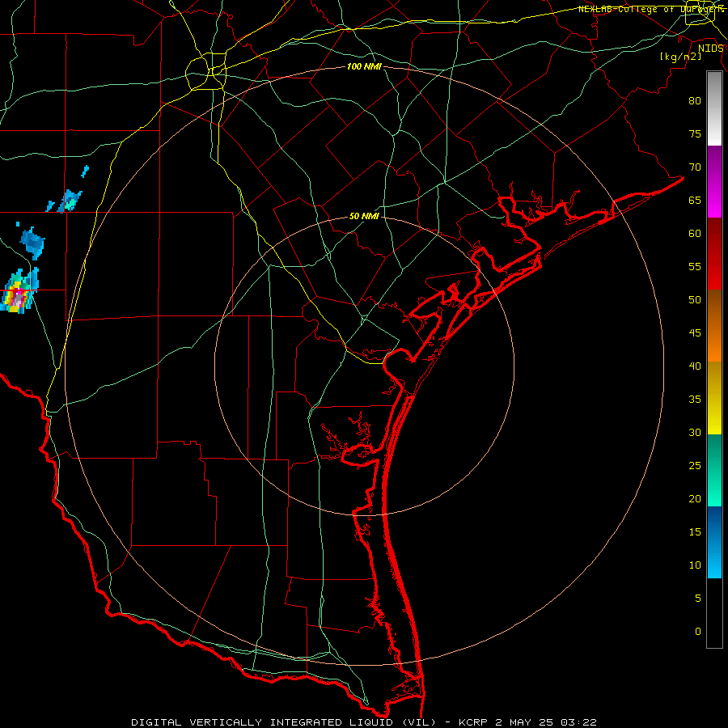The height and width of the screenshot is (728, 728).
Task: Click the 15 value on the color scale
Action: (695, 532)
